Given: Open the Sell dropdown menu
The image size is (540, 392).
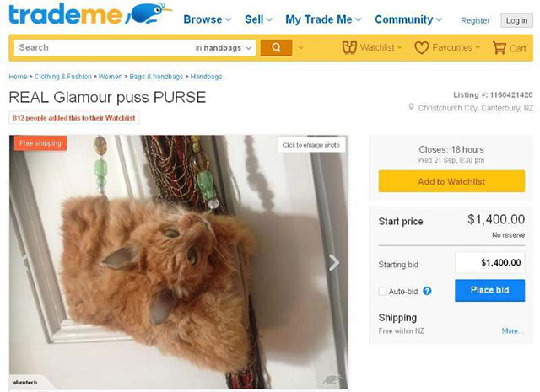Looking at the screenshot, I should [259, 19].
